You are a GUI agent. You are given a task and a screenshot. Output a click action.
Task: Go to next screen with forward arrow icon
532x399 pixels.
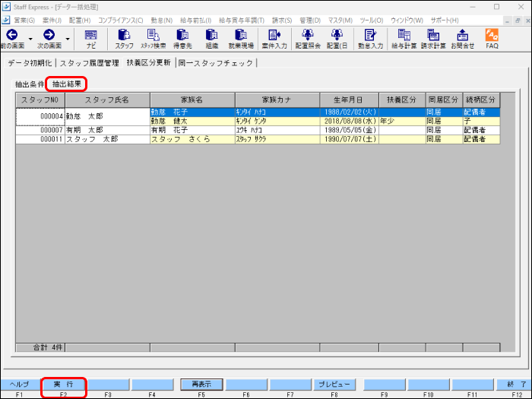[x=49, y=39]
